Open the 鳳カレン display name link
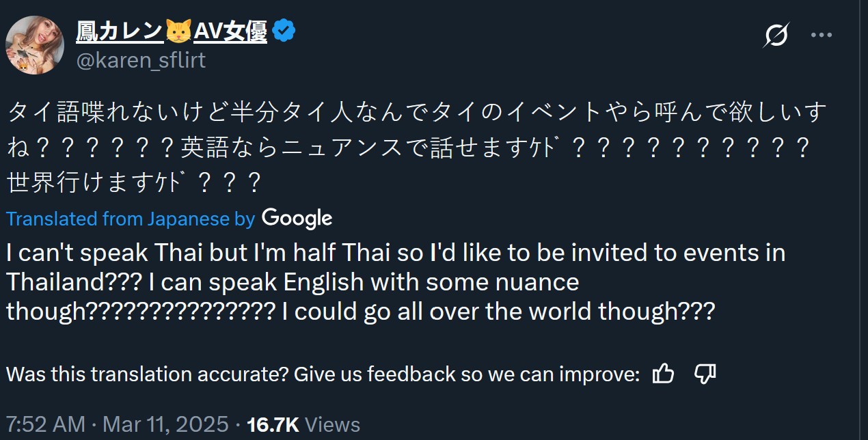 [120, 31]
